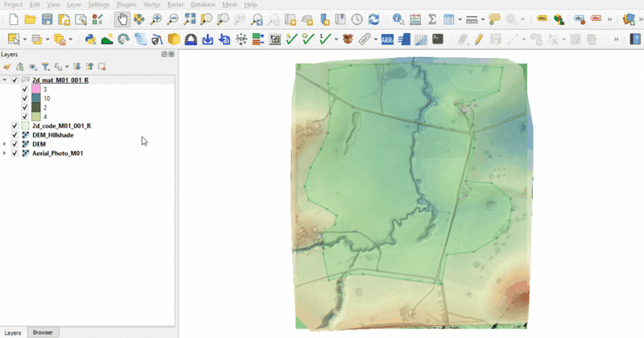Click the pink swatch for material 3

point(35,89)
